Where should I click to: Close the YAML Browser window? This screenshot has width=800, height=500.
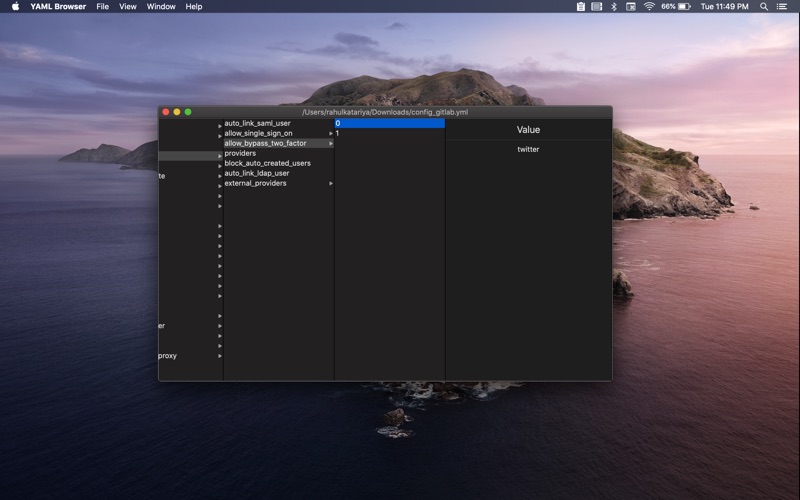[x=165, y=112]
